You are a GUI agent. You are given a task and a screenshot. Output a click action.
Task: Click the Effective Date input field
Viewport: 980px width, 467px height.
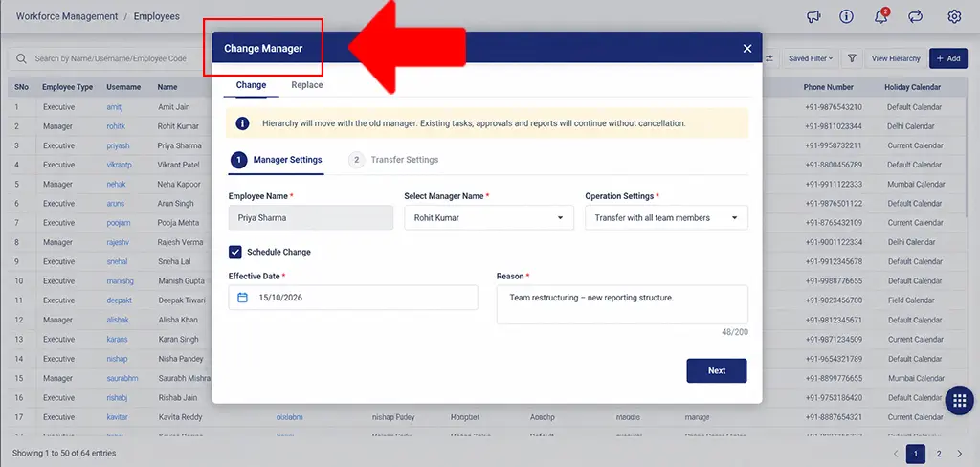(x=353, y=298)
